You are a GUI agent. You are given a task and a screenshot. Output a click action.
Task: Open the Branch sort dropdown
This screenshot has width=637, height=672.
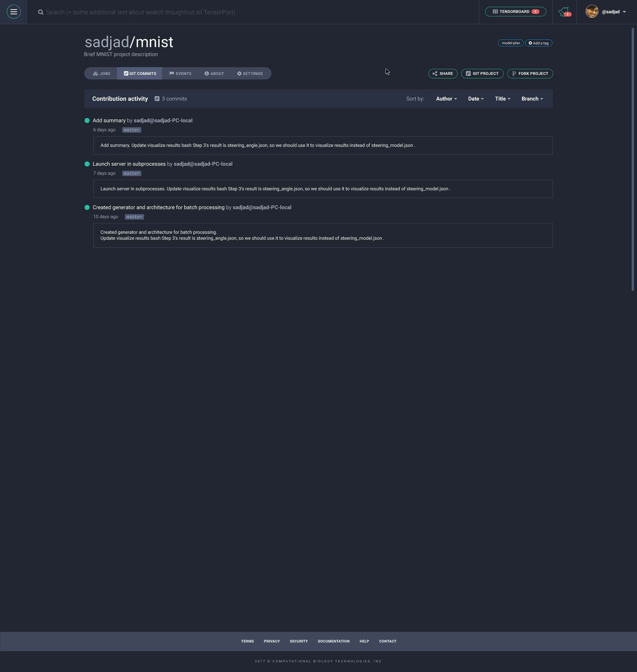click(x=532, y=99)
